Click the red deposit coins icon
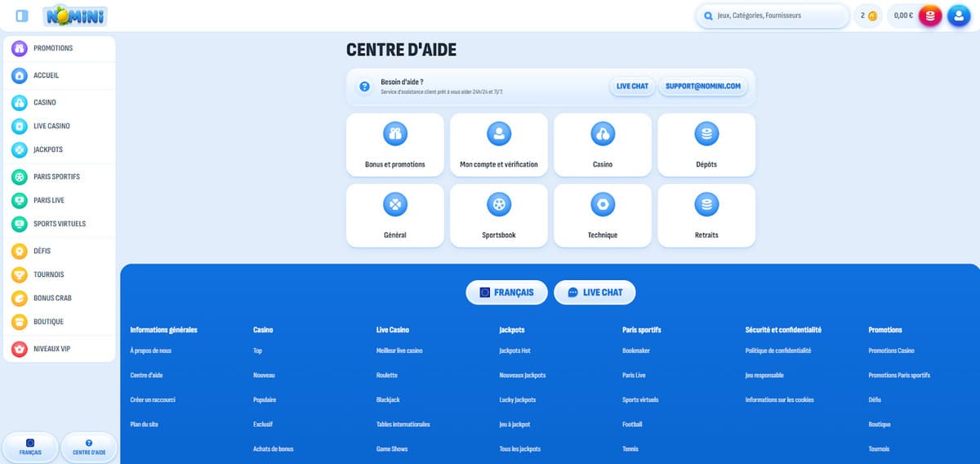980x464 pixels. tap(929, 16)
